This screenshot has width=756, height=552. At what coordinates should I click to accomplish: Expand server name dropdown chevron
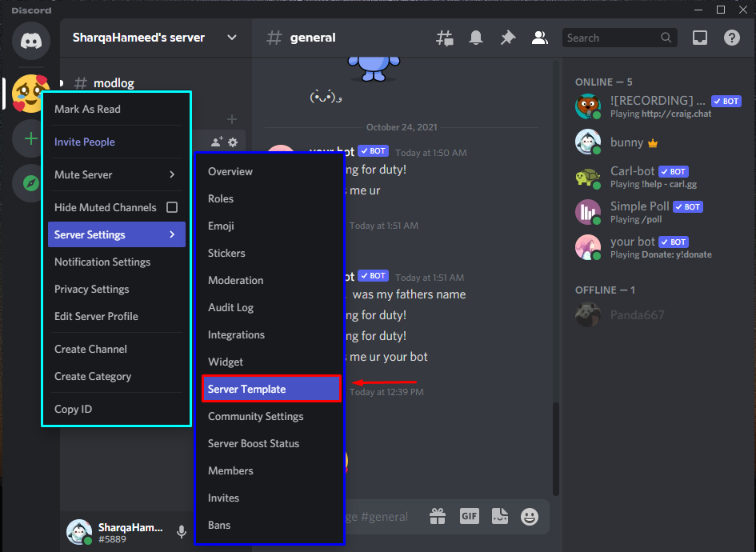tap(232, 38)
